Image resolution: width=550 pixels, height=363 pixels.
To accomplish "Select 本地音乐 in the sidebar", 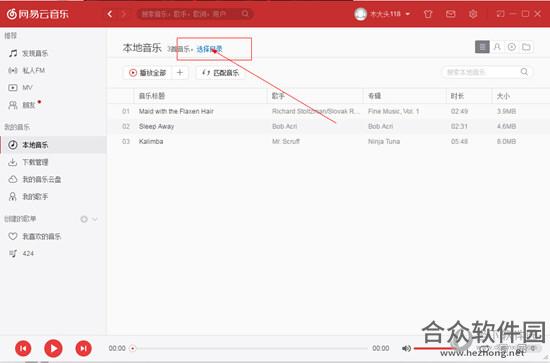I will (x=53, y=145).
